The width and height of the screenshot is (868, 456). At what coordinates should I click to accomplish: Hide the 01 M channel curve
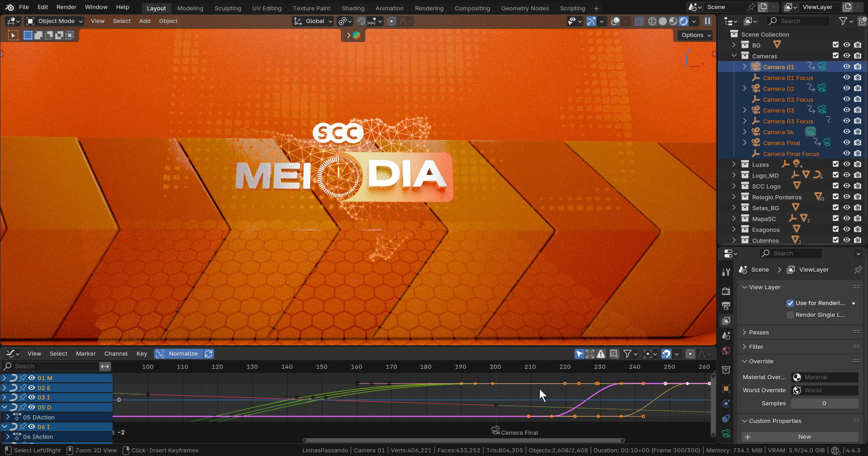[x=32, y=378]
